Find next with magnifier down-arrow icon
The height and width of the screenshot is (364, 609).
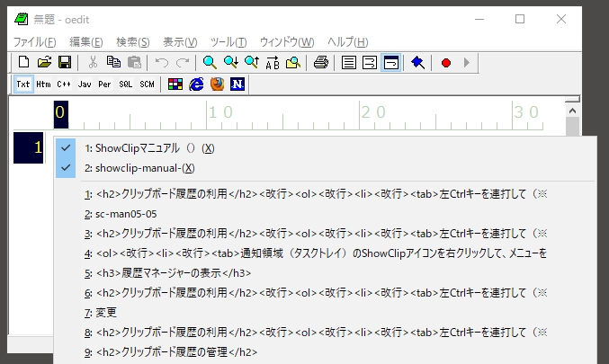pyautogui.click(x=230, y=62)
